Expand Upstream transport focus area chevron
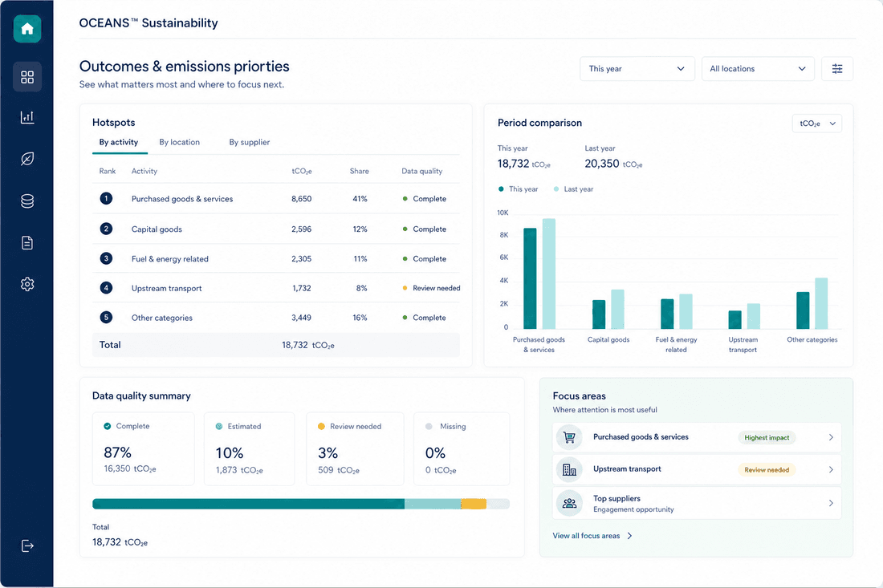Screen dimensions: 883x588 (831, 469)
